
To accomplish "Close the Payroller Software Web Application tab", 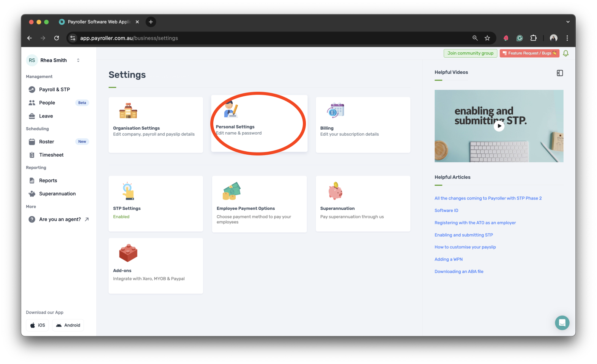I will pos(137,22).
